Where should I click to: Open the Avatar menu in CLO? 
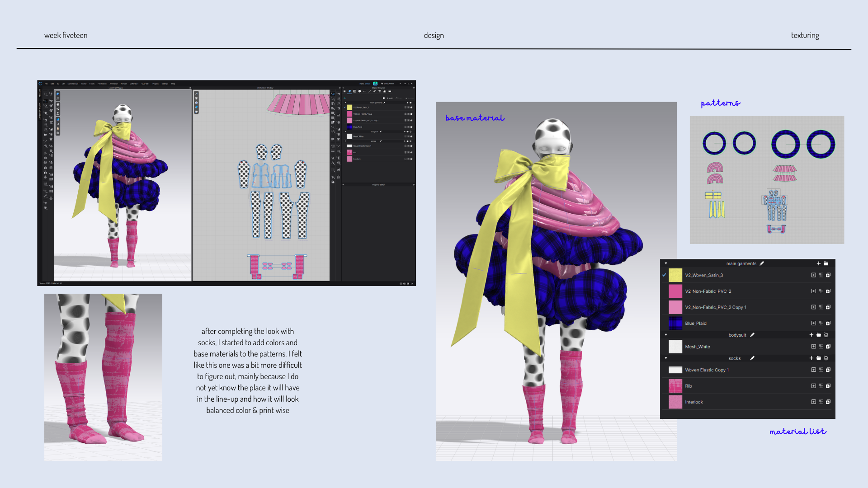tap(84, 84)
